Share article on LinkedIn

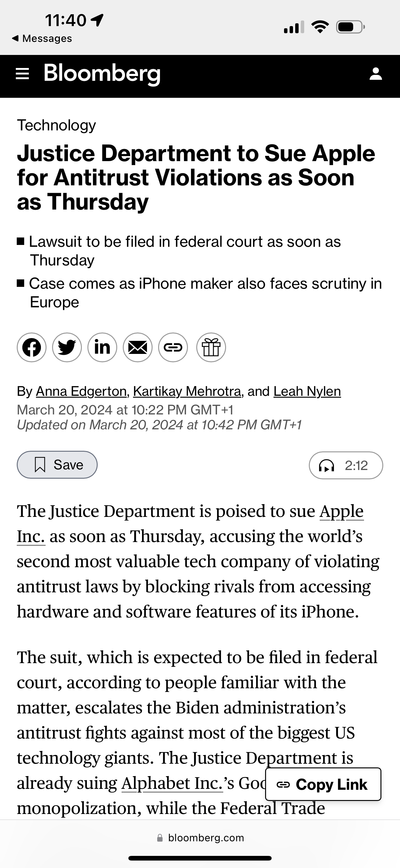pos(102,347)
